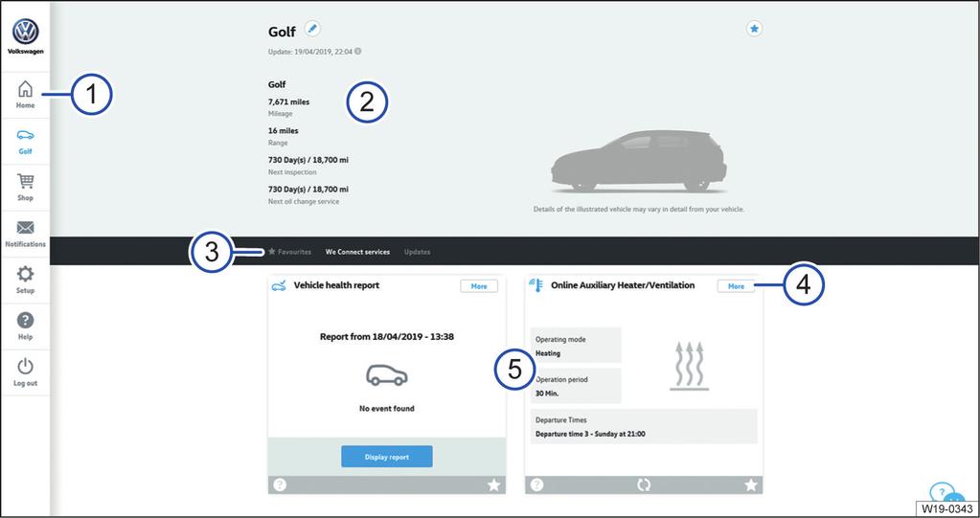Click the heating waves icon
The image size is (980, 518).
point(690,366)
